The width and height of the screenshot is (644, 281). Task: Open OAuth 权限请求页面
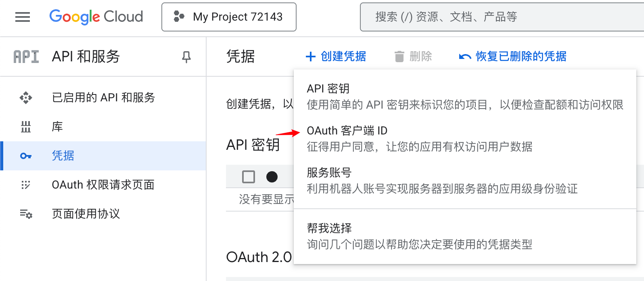[103, 185]
